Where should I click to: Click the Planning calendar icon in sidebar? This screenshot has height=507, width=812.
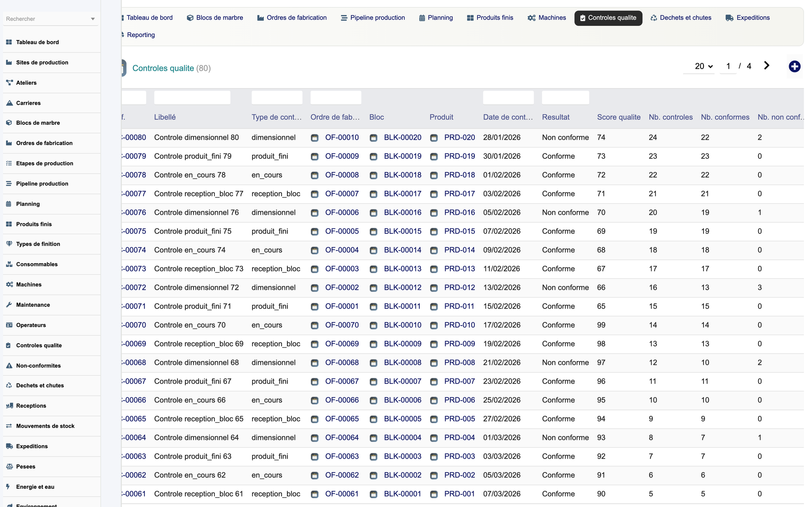pos(9,204)
